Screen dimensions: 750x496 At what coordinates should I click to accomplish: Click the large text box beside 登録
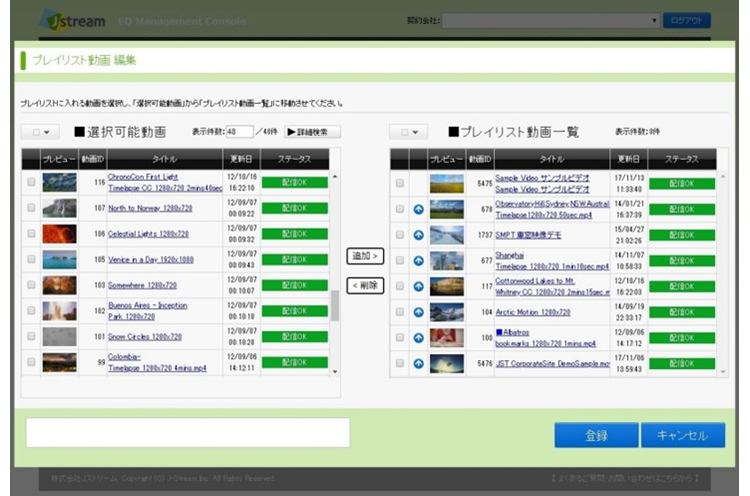pyautogui.click(x=188, y=433)
